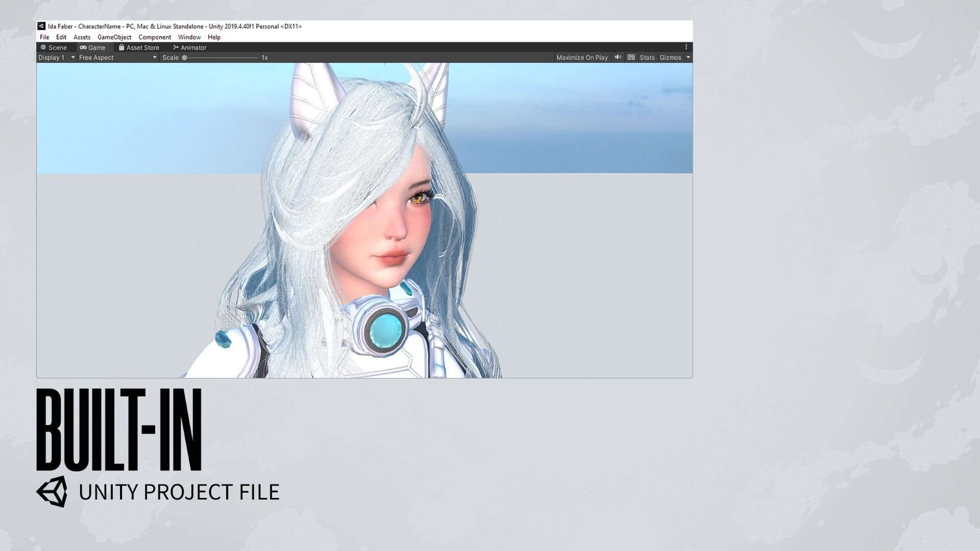980x551 pixels.
Task: Open the Window menu
Action: [189, 37]
